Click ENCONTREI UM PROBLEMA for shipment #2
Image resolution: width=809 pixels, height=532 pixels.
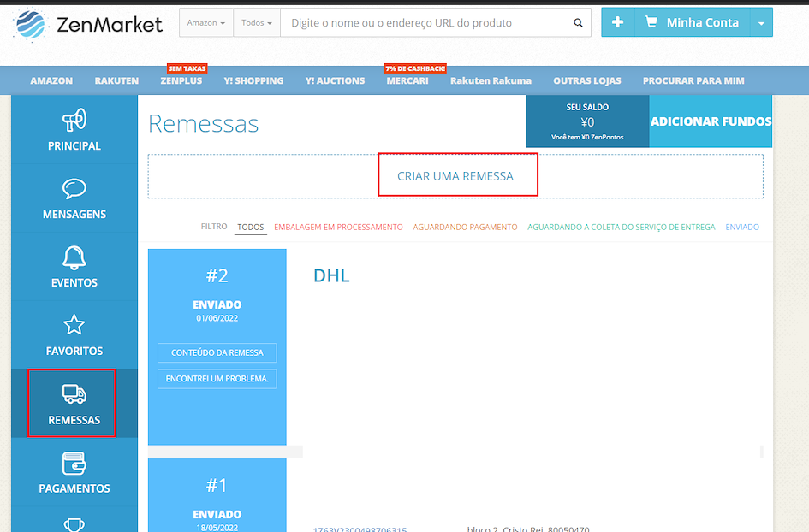pyautogui.click(x=217, y=379)
